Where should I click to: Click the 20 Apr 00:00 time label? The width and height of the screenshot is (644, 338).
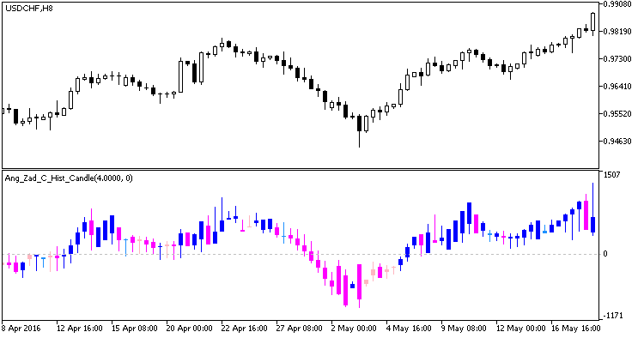click(x=190, y=329)
